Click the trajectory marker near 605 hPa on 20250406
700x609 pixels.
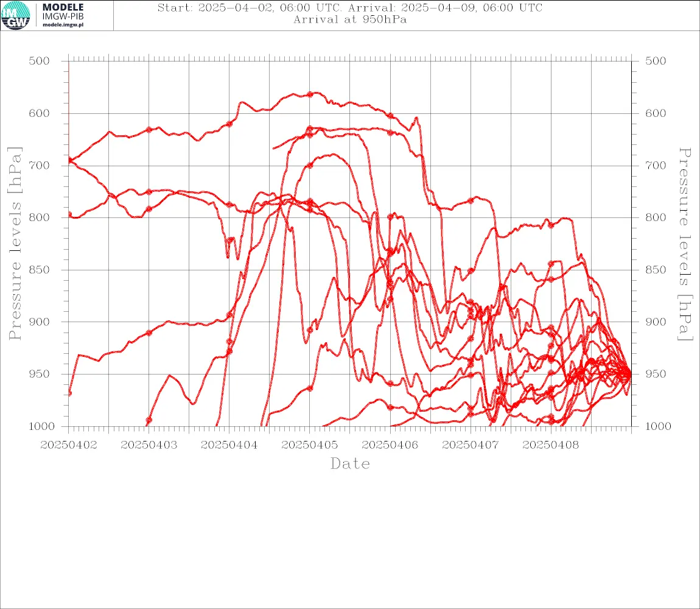390,116
